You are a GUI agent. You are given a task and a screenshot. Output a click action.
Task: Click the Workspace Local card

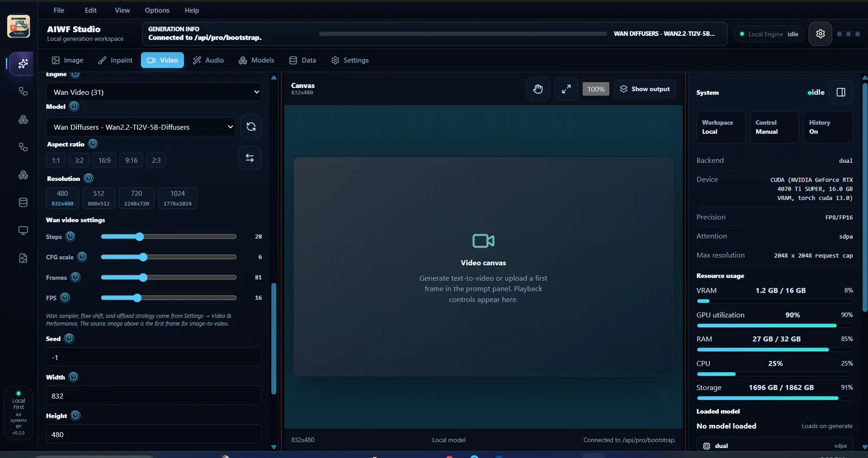tap(720, 127)
